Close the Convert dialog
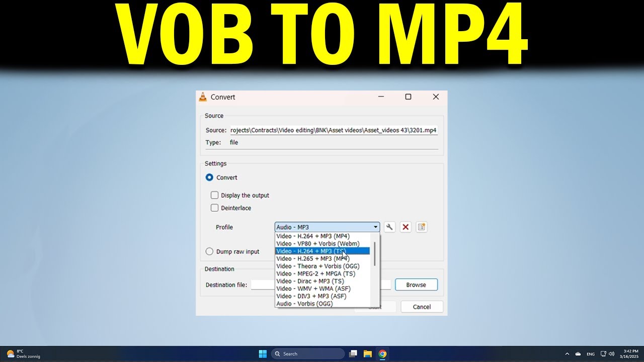Viewport: 644px width, 362px height. tap(436, 97)
